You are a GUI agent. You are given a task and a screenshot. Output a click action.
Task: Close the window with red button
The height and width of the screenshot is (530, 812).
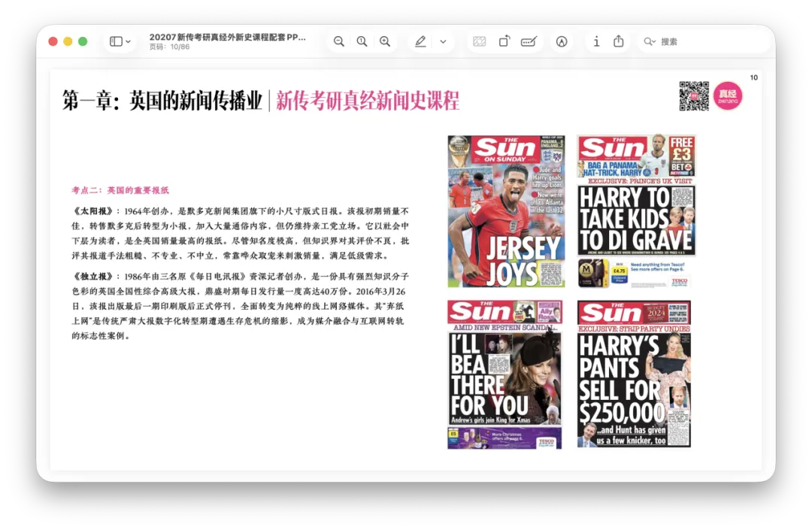(x=53, y=41)
